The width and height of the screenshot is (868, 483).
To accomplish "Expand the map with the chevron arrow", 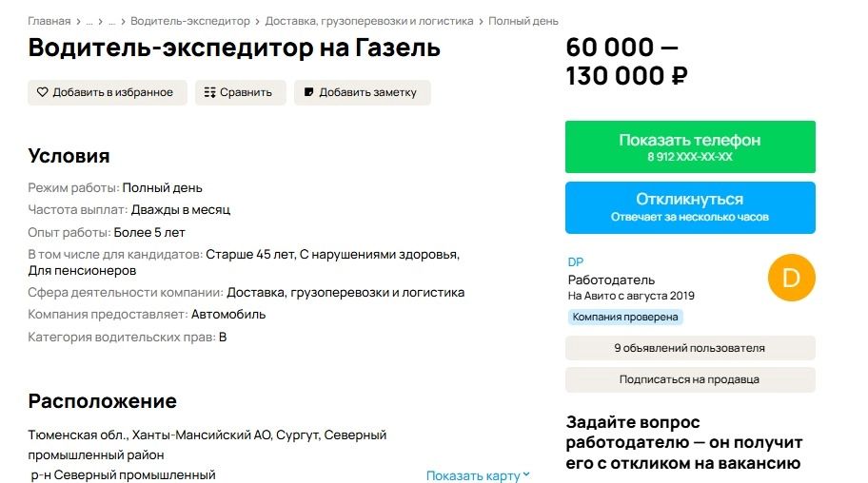I will pyautogui.click(x=526, y=475).
